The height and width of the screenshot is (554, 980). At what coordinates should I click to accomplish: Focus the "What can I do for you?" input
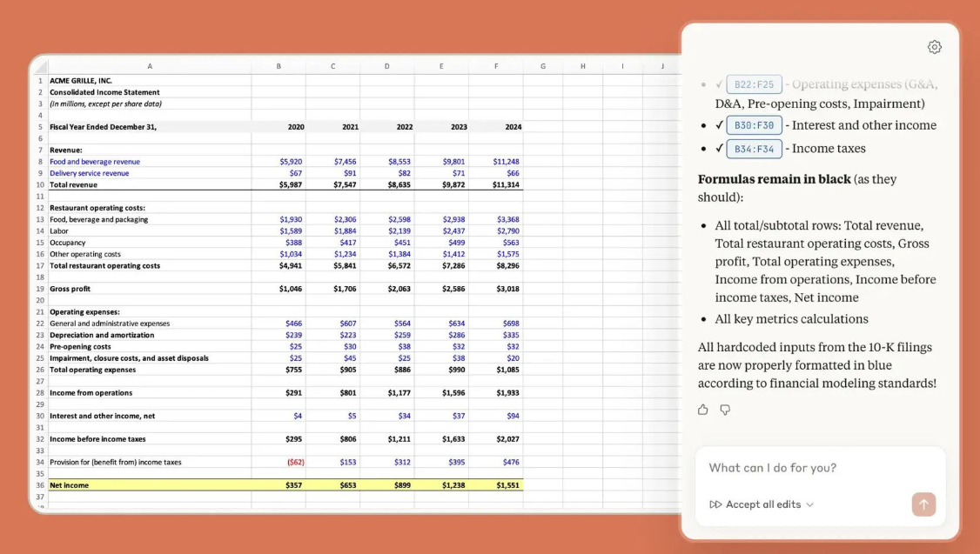pyautogui.click(x=819, y=468)
